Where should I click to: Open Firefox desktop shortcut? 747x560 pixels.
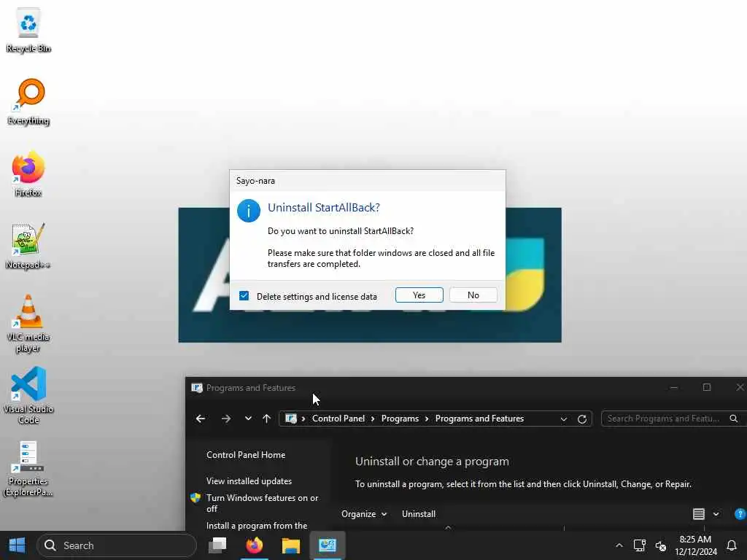(x=28, y=174)
